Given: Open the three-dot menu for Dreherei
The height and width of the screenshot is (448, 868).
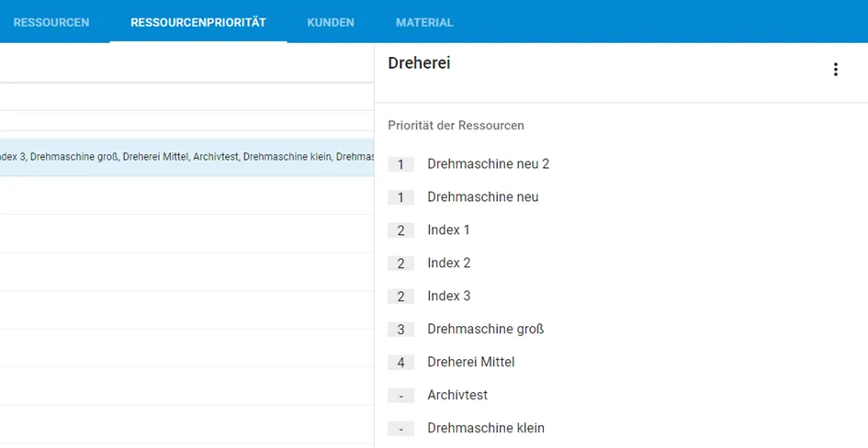Looking at the screenshot, I should pyautogui.click(x=835, y=69).
